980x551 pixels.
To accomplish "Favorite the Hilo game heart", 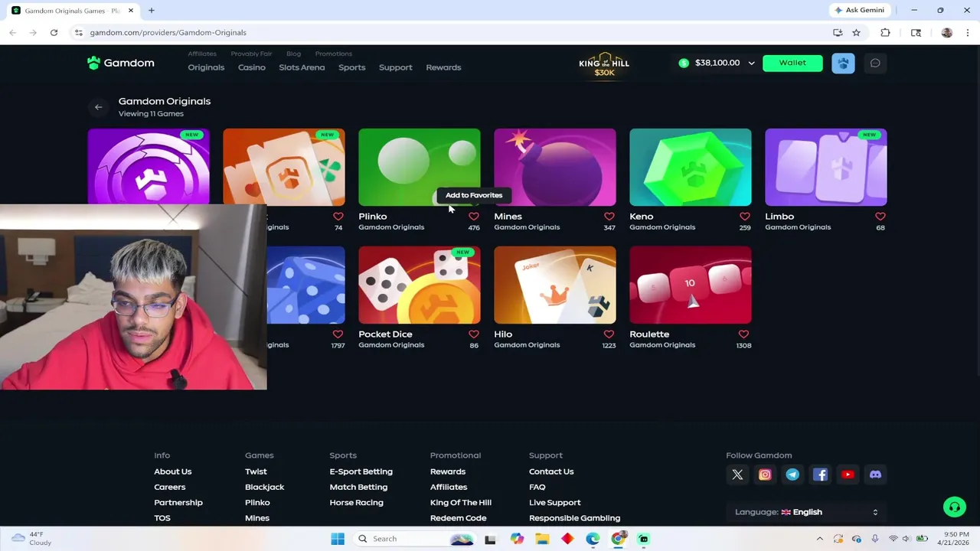I will [x=609, y=334].
